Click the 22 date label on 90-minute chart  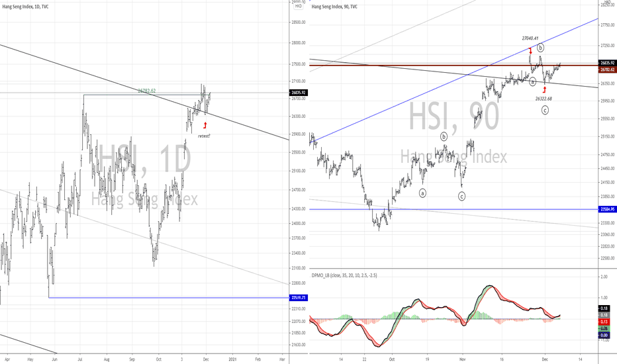(365, 359)
